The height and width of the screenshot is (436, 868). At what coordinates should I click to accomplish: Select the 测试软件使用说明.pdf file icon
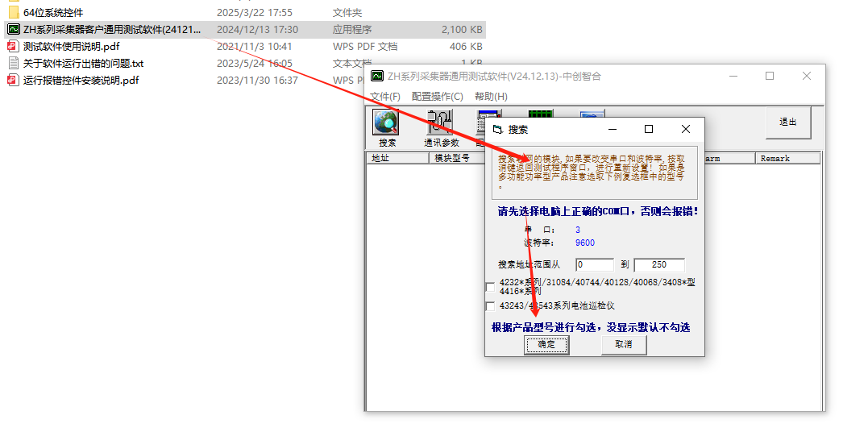click(14, 47)
